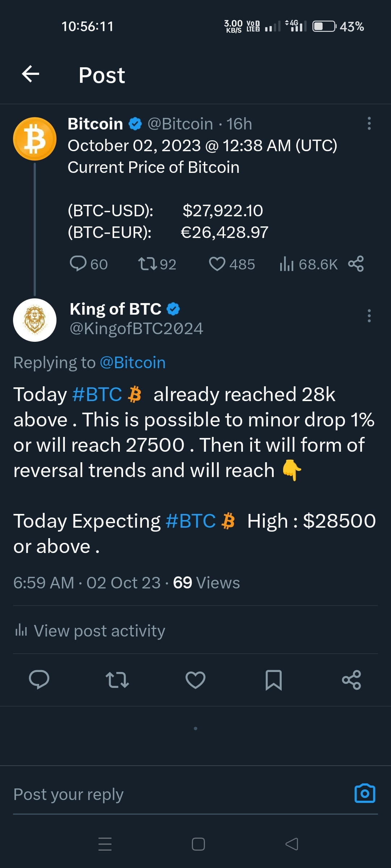Open the three-dot menu on King of BTC's reply
This screenshot has width=391, height=868.
point(369,316)
